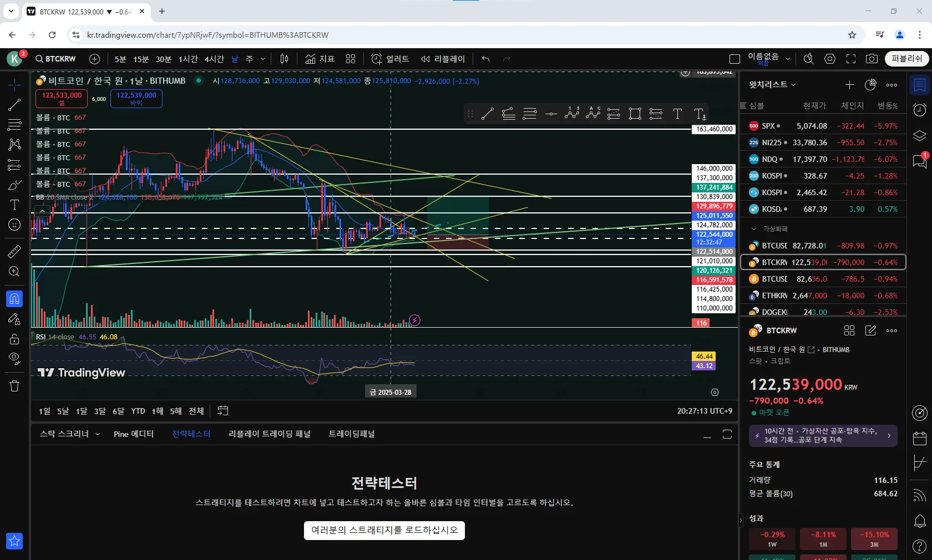Image resolution: width=932 pixels, height=560 pixels.
Task: Collapse the indicator legend chevron
Action: [x=42, y=211]
